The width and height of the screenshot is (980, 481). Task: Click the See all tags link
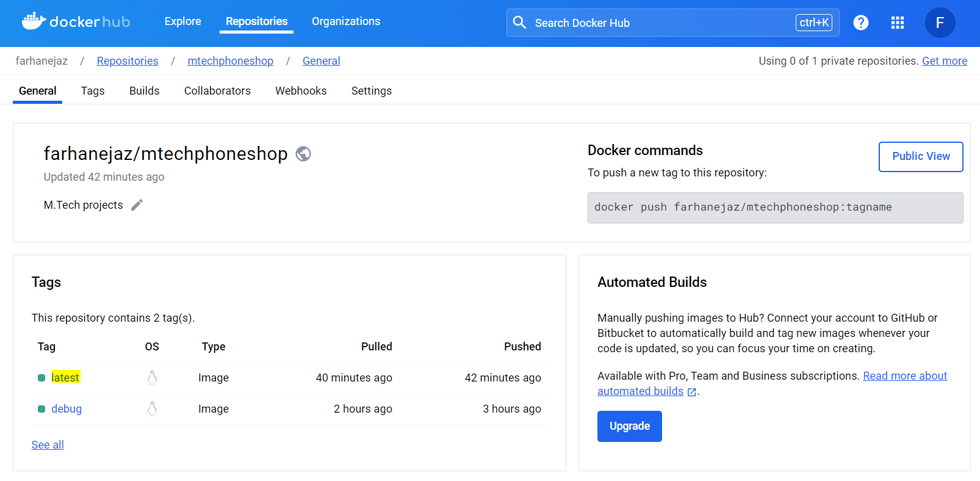(48, 445)
